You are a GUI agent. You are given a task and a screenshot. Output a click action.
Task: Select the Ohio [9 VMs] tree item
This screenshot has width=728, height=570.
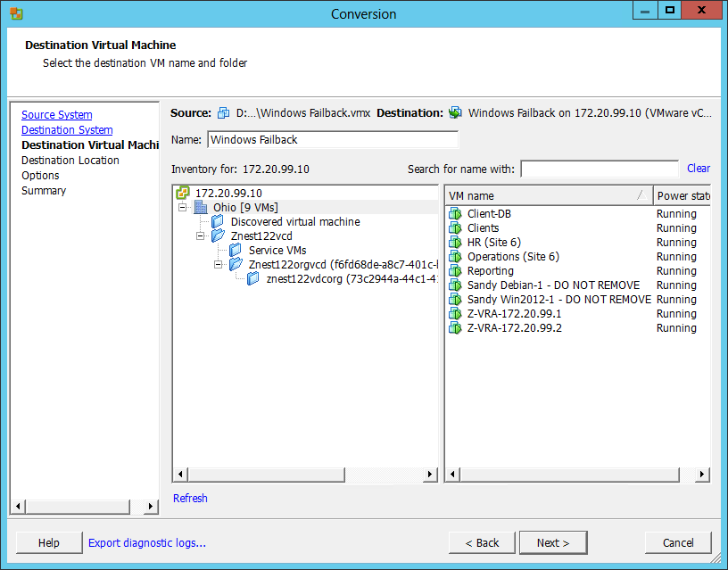(245, 207)
